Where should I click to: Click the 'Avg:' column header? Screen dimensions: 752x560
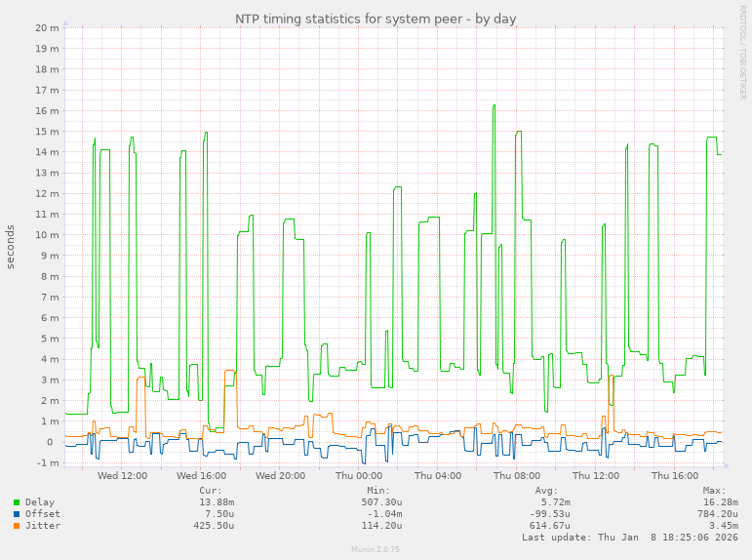tap(547, 491)
